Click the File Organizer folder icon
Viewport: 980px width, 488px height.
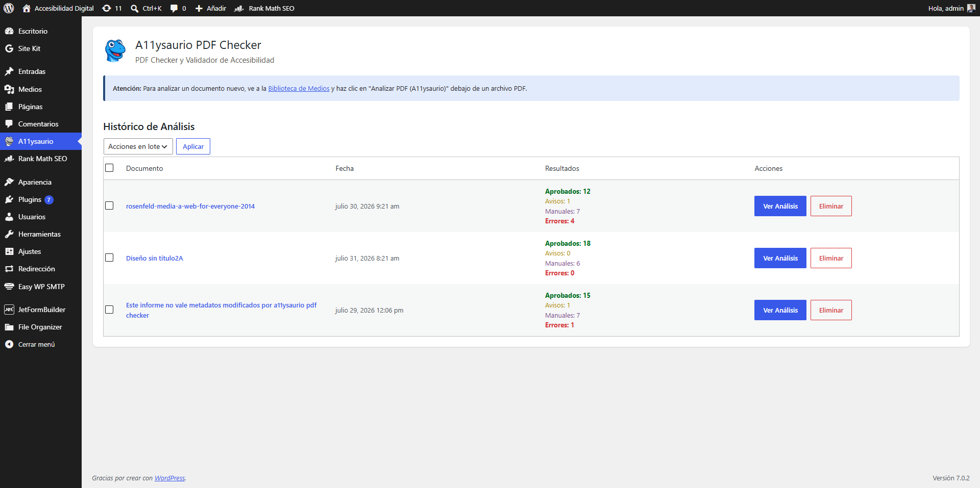(x=9, y=327)
